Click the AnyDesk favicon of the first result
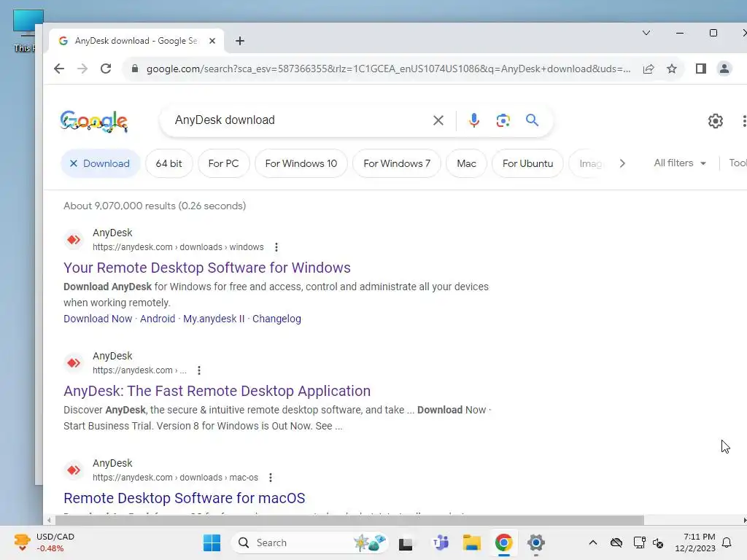This screenshot has height=560, width=747. [74, 239]
